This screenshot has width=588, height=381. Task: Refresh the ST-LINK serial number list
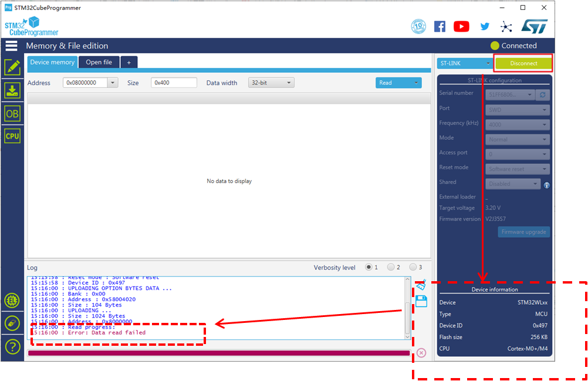click(543, 95)
